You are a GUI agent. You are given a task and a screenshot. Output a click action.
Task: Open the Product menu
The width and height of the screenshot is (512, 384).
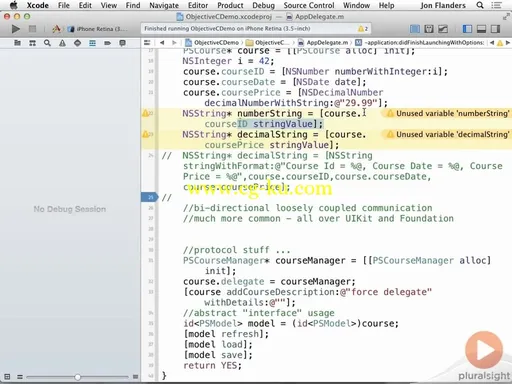click(230, 5)
